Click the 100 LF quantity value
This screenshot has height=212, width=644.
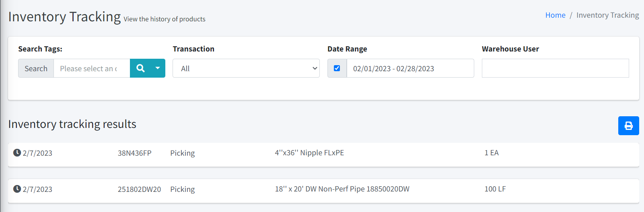pyautogui.click(x=495, y=189)
